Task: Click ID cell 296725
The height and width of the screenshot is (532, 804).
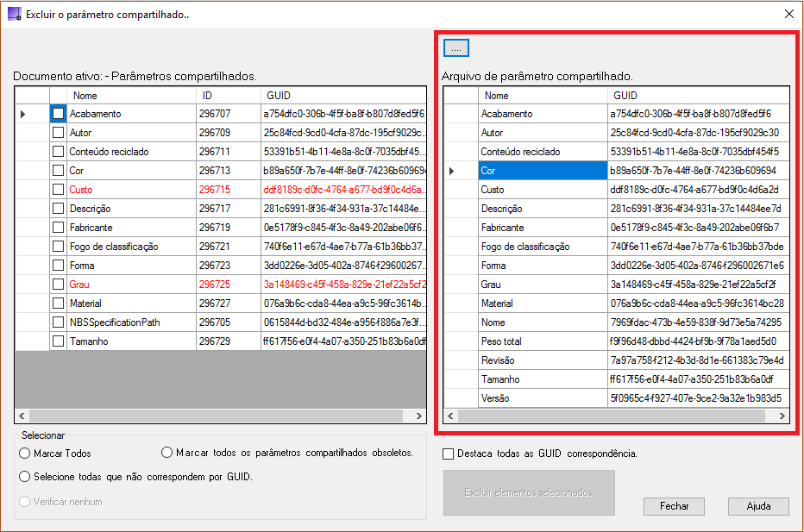Action: coord(229,284)
